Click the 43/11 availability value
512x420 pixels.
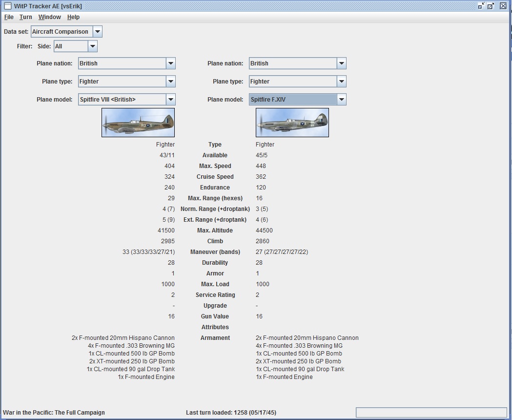[x=167, y=155]
